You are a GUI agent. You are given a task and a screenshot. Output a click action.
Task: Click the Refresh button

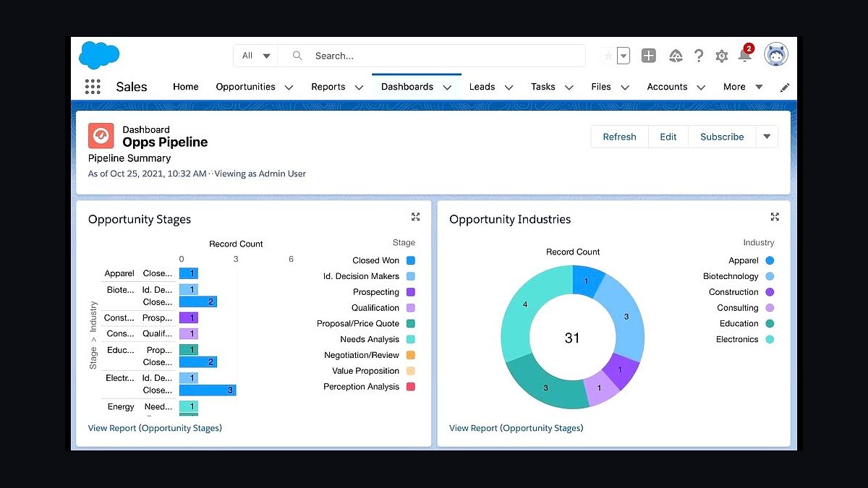click(619, 137)
